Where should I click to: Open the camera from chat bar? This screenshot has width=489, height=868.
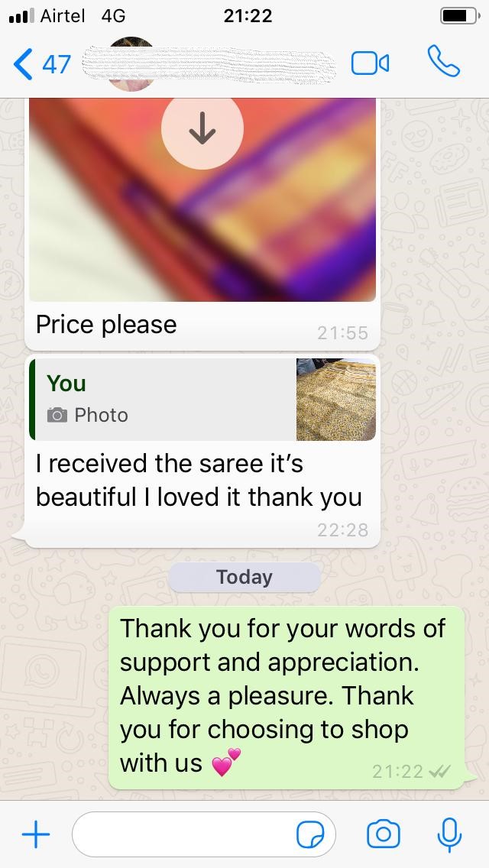pyautogui.click(x=384, y=834)
